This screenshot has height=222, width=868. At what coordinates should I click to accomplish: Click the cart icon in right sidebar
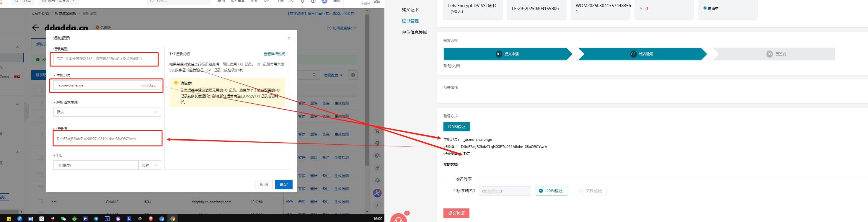377,131
